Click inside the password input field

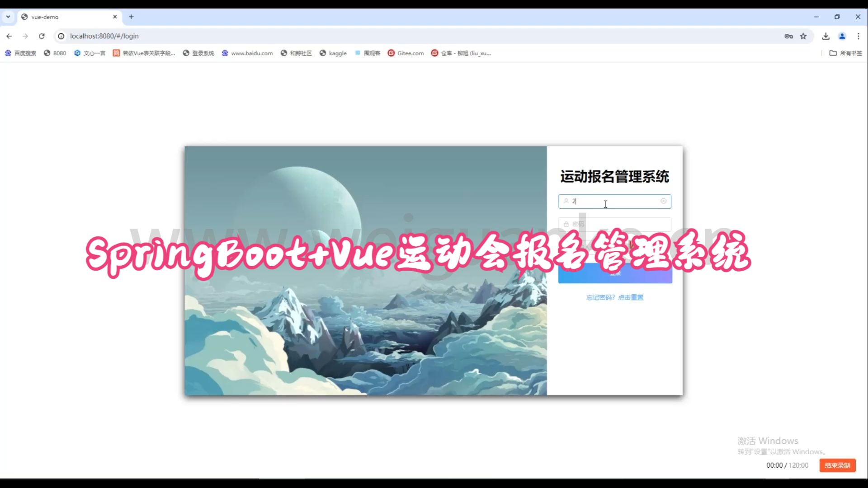click(614, 224)
